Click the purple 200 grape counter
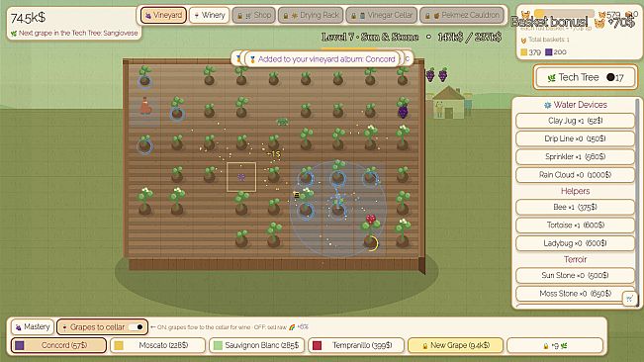 556,52
